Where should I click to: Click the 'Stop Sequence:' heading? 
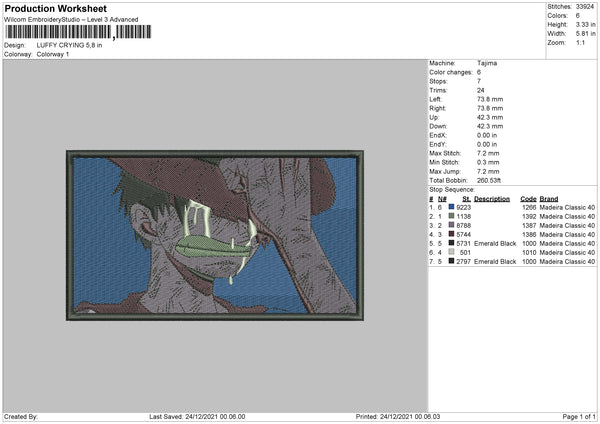[452, 190]
